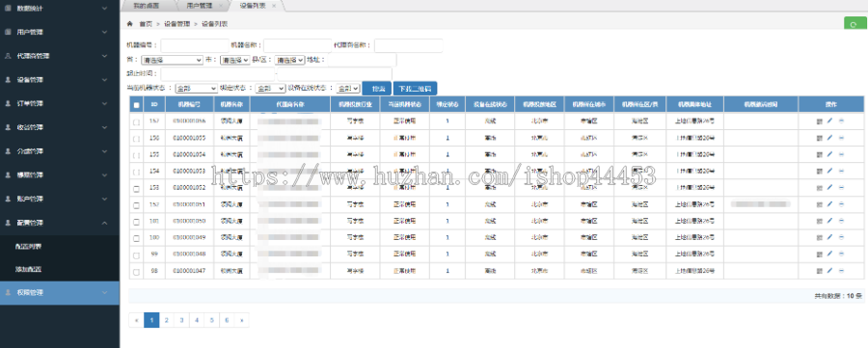This screenshot has height=348, width=868.
Task: Show QR code for machine 0100001049
Action: pos(819,237)
